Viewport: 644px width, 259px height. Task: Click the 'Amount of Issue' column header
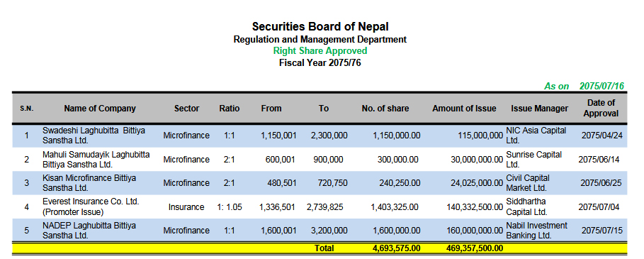pos(464,109)
